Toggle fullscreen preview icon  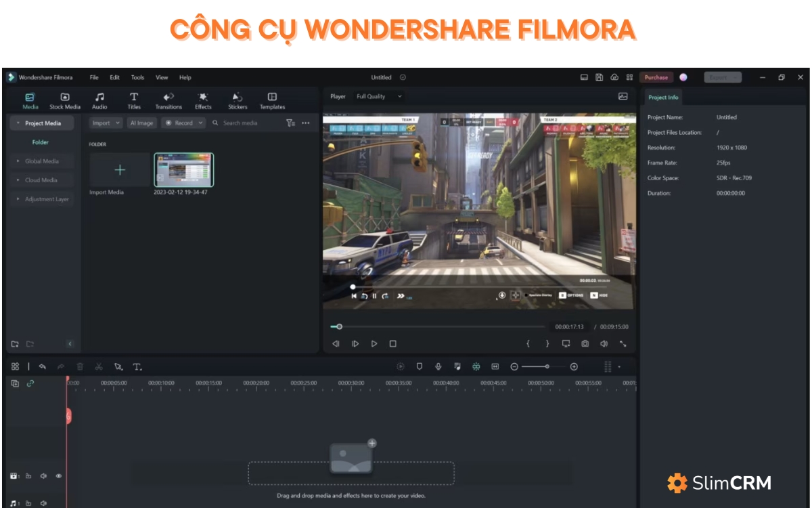[x=623, y=344]
